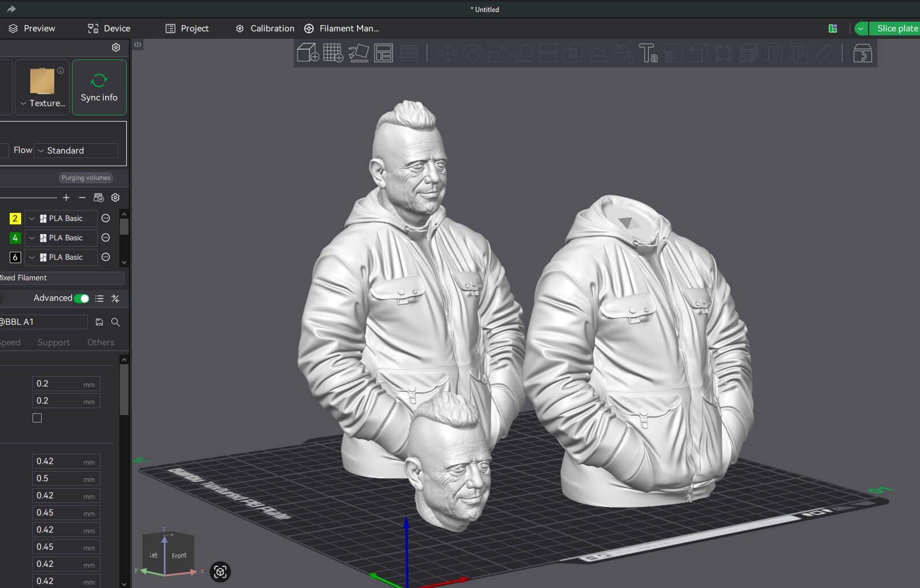Open the Filament Manager tab
This screenshot has height=588, width=920.
(342, 29)
